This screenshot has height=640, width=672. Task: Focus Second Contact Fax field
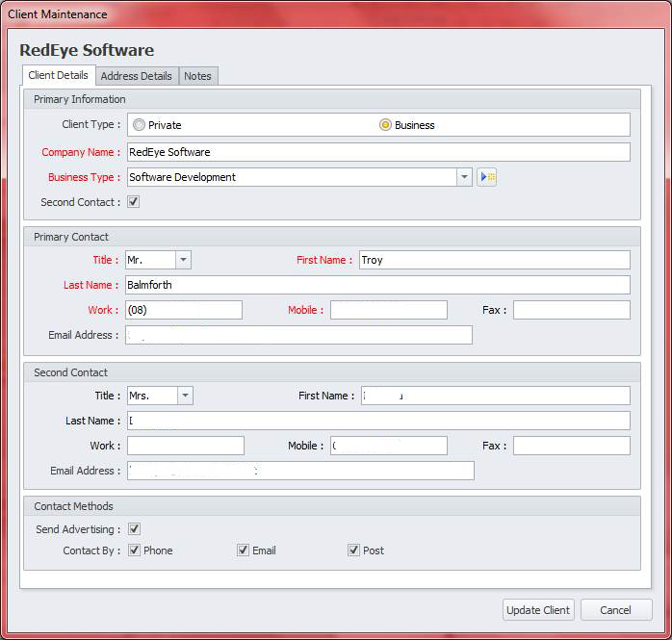pos(572,446)
